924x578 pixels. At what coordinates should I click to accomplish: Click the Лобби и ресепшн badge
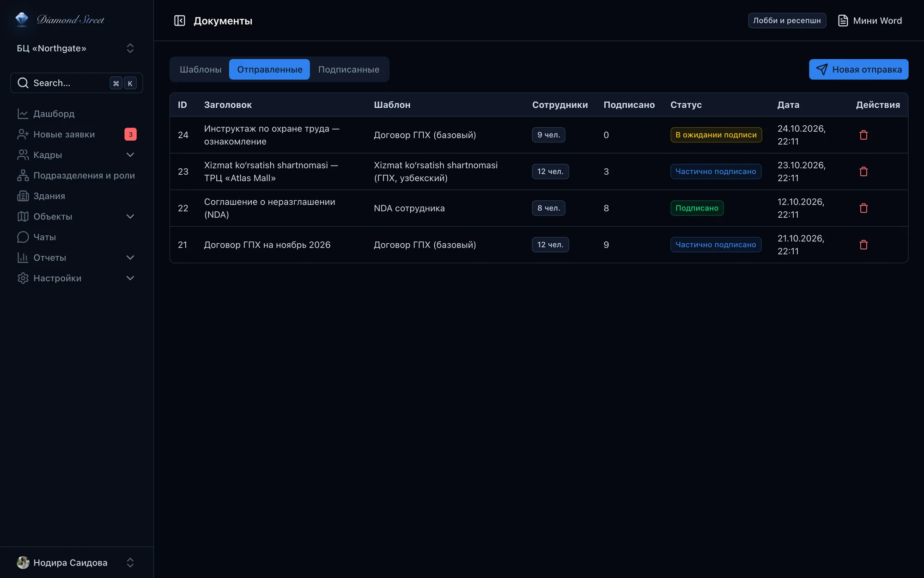click(787, 20)
